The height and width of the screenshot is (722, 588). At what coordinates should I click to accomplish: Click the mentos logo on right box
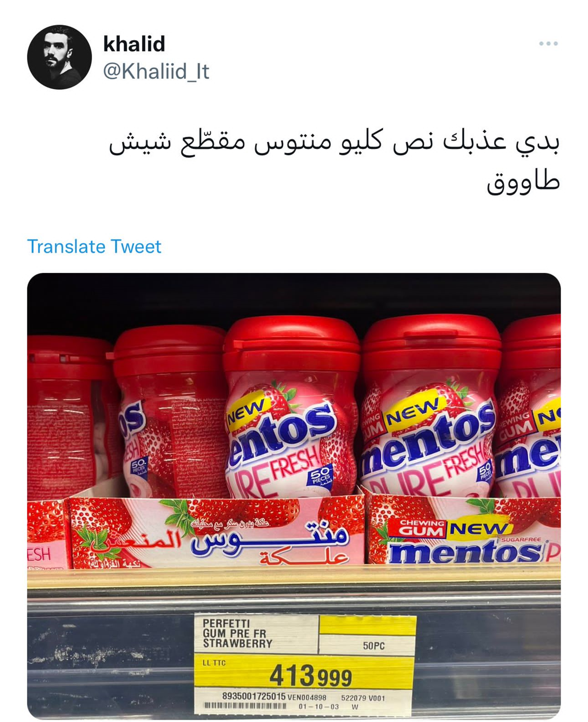465,552
